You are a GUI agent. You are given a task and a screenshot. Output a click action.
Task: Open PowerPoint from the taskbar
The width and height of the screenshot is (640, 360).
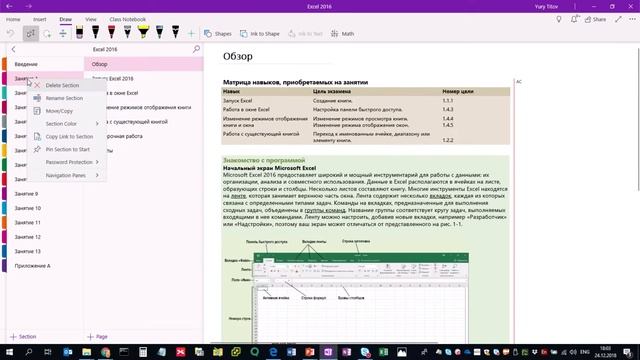[310, 352]
